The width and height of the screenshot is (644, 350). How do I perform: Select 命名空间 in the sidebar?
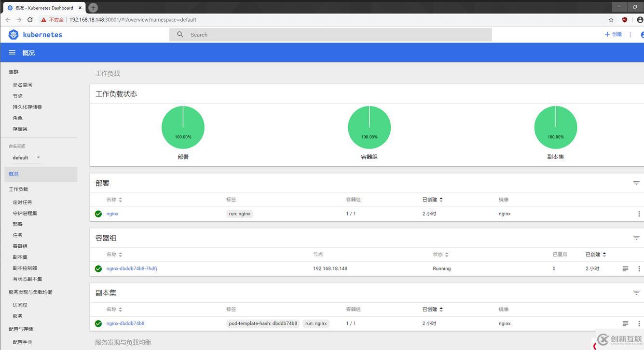click(23, 85)
